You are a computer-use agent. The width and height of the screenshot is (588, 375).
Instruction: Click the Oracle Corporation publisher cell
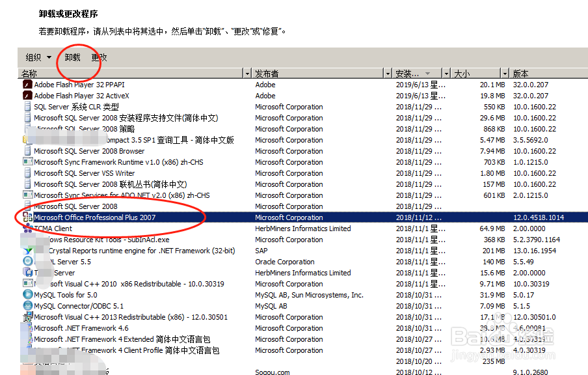(285, 262)
